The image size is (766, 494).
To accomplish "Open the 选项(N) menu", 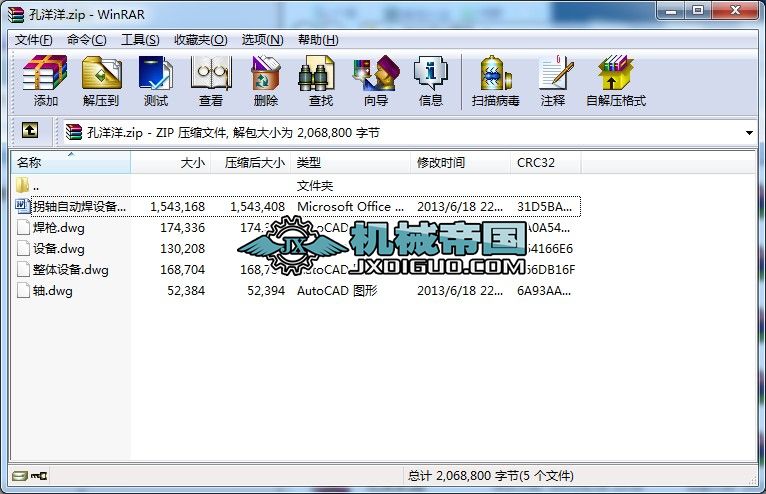I will [x=262, y=40].
